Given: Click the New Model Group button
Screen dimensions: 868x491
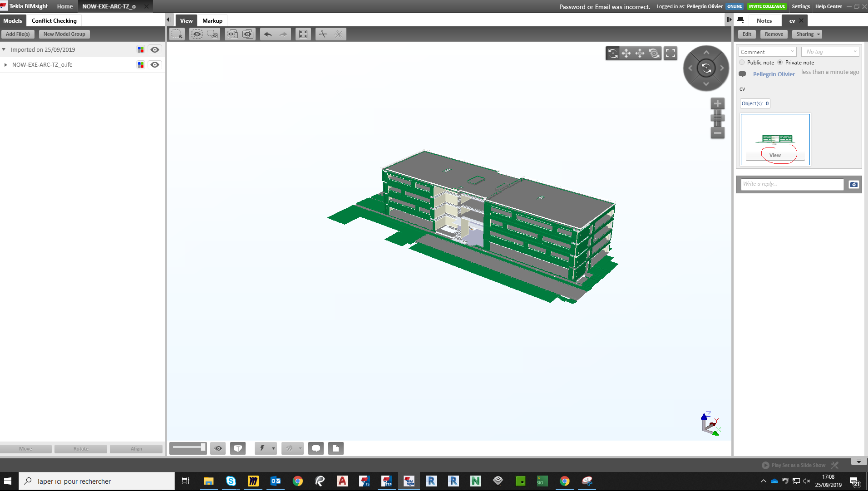Looking at the screenshot, I should pos(64,34).
